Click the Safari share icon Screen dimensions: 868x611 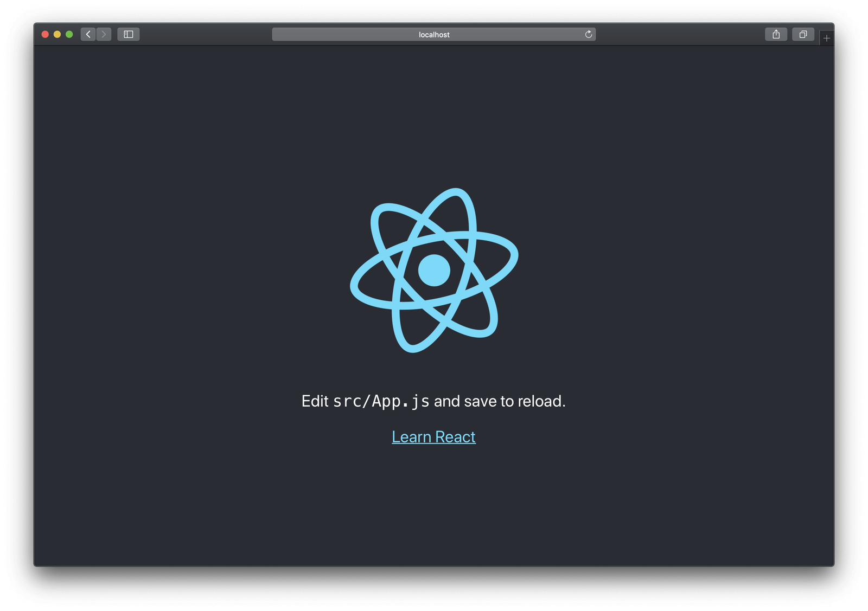click(776, 34)
